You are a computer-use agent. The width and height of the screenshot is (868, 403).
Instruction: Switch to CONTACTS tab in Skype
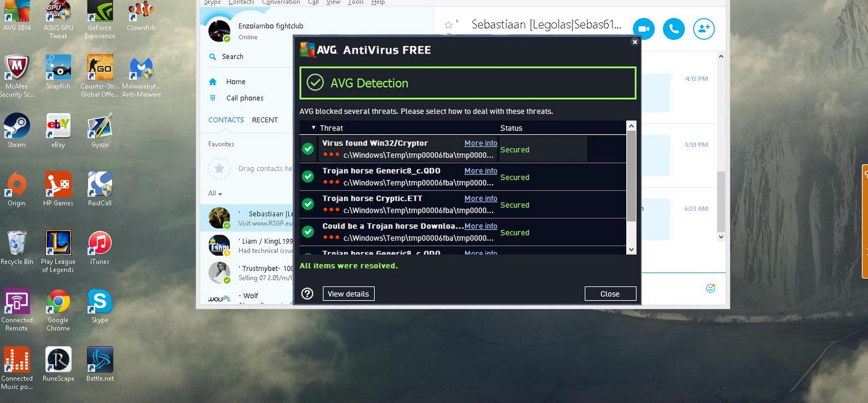point(226,120)
